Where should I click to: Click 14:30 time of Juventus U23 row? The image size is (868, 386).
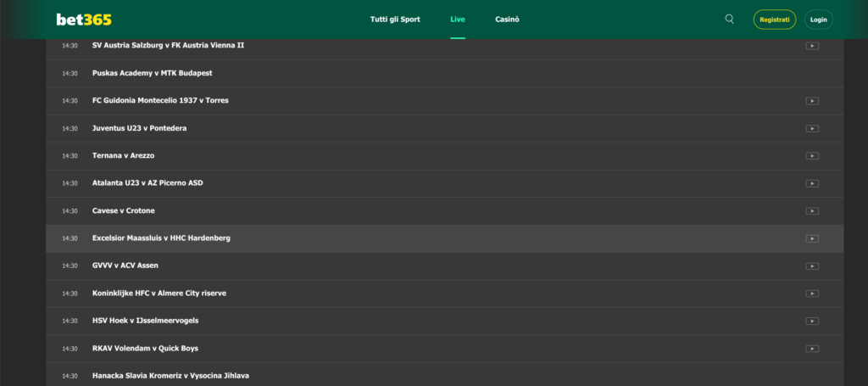[x=70, y=128]
